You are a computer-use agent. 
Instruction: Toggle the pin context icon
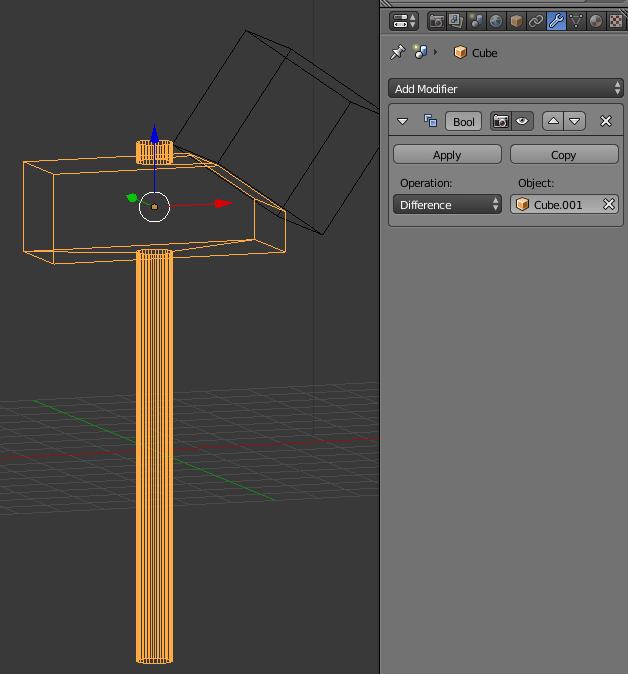click(x=398, y=52)
